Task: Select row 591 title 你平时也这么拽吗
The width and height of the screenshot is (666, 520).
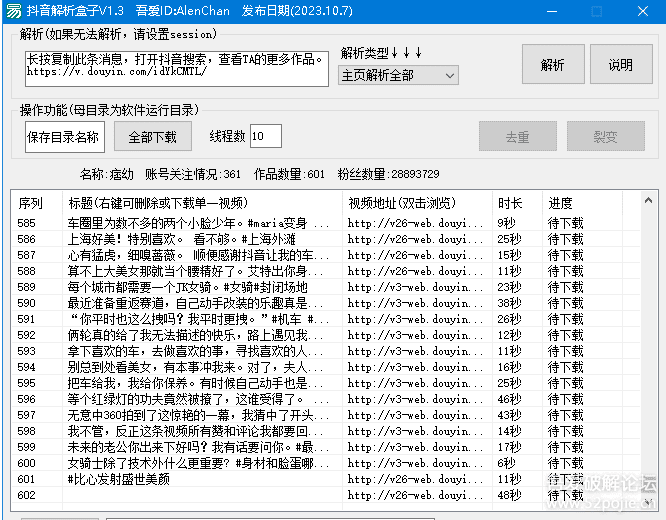Action: [198, 319]
